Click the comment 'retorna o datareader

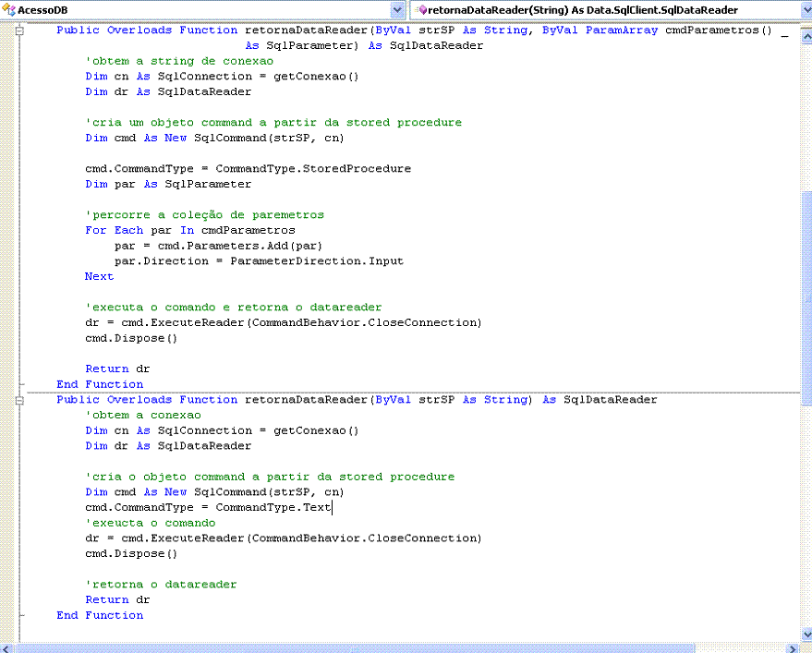(x=161, y=585)
